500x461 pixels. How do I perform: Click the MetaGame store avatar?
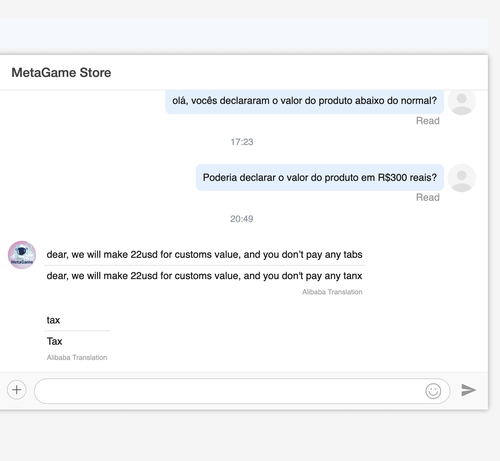coord(22,255)
